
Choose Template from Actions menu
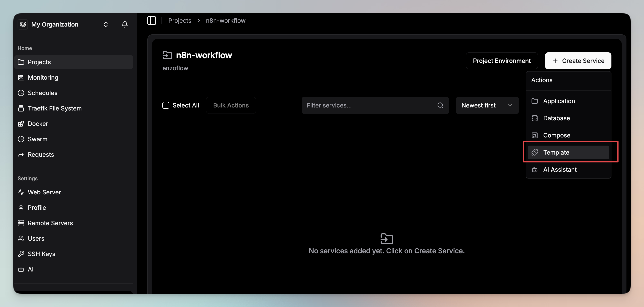pyautogui.click(x=568, y=152)
